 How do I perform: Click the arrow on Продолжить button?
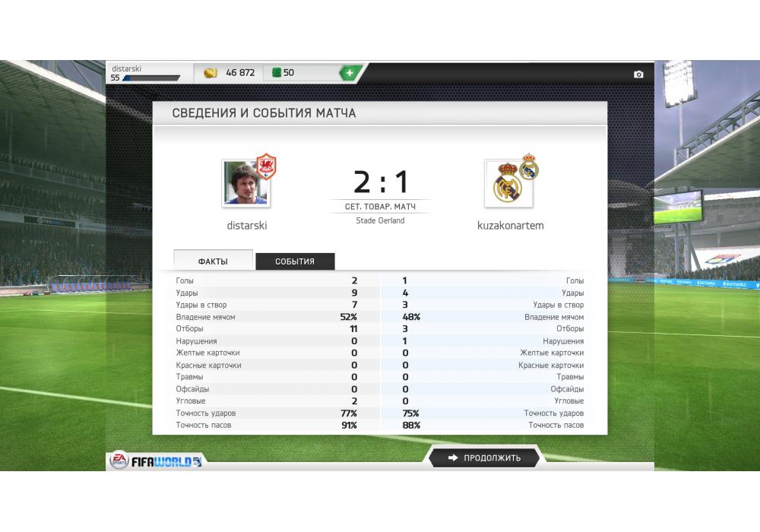(453, 458)
